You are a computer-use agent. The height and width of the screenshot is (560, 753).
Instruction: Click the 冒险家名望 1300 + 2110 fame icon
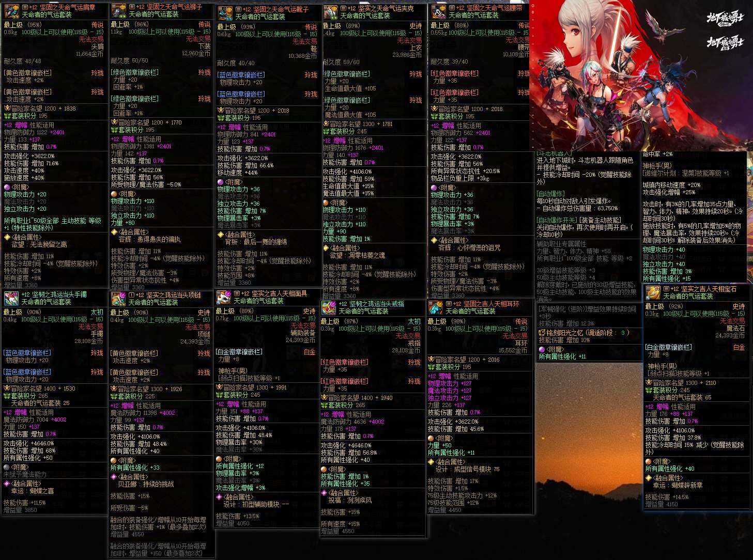pyautogui.click(x=649, y=383)
